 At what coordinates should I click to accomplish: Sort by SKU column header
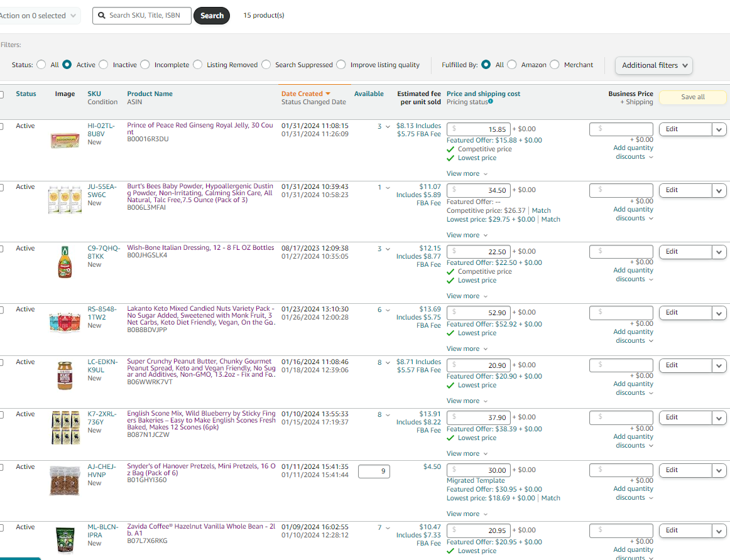pyautogui.click(x=94, y=94)
